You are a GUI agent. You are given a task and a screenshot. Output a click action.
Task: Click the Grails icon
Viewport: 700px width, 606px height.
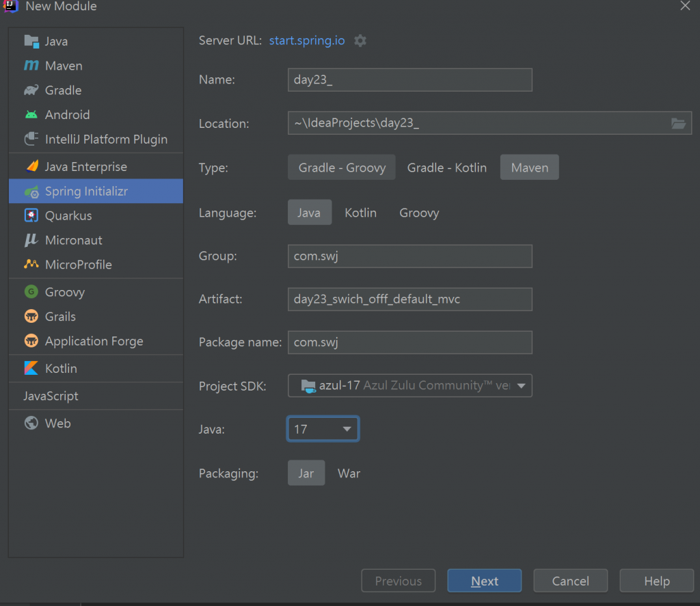tap(31, 316)
